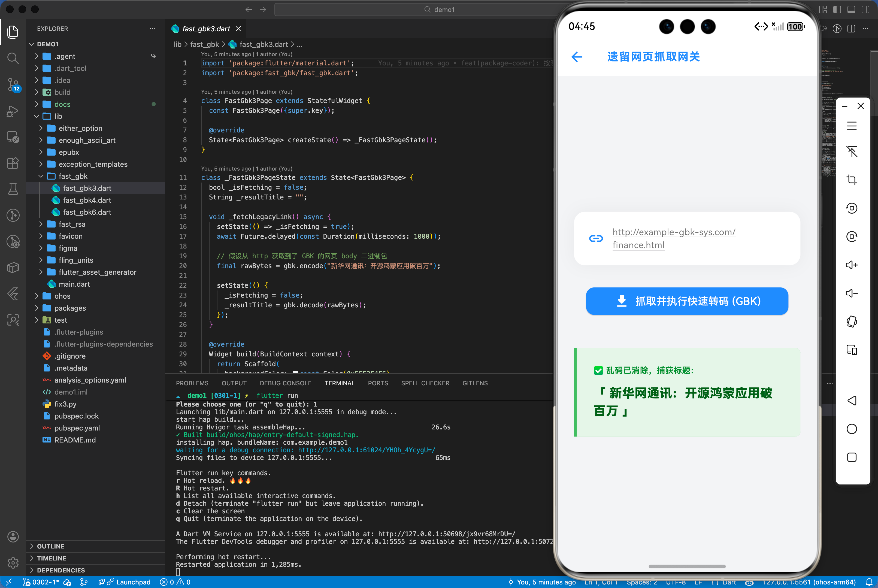Switch to the PROBLEMS panel tab

pyautogui.click(x=192, y=383)
